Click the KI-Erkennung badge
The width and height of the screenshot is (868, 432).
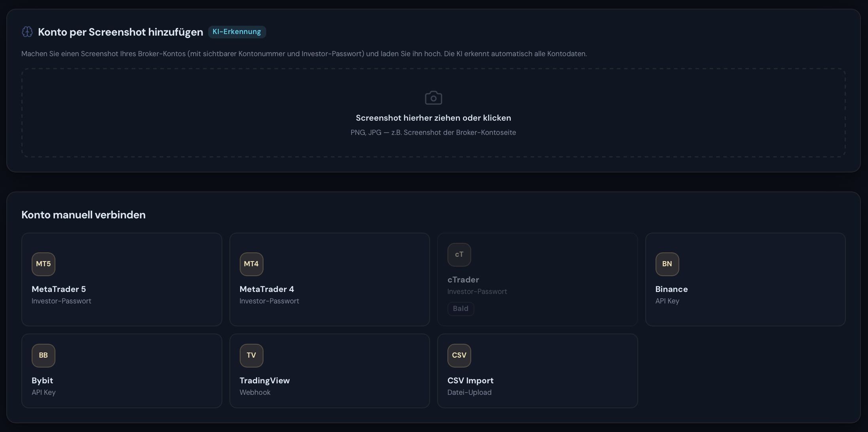point(237,32)
